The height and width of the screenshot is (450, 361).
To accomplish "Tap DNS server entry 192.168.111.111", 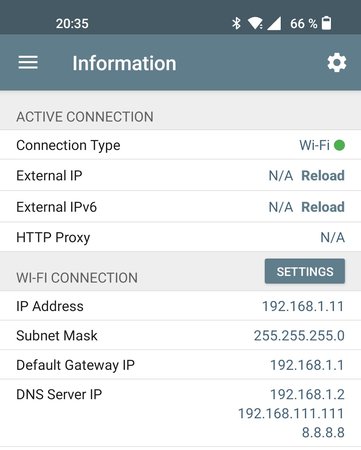I will [291, 413].
